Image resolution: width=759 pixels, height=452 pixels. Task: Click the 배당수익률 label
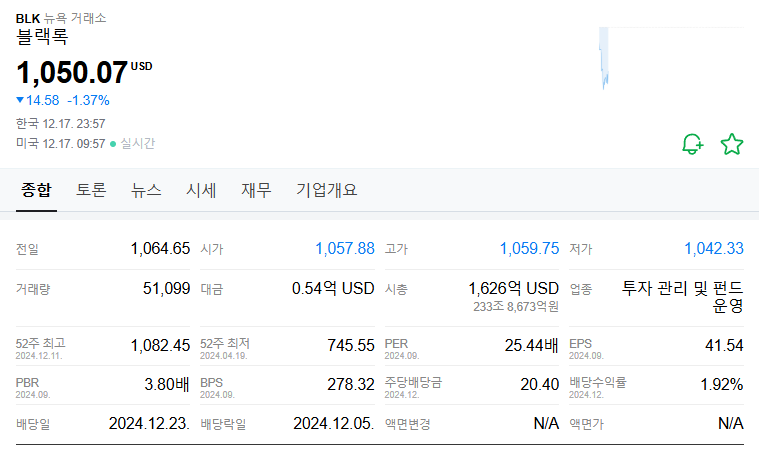coord(598,383)
